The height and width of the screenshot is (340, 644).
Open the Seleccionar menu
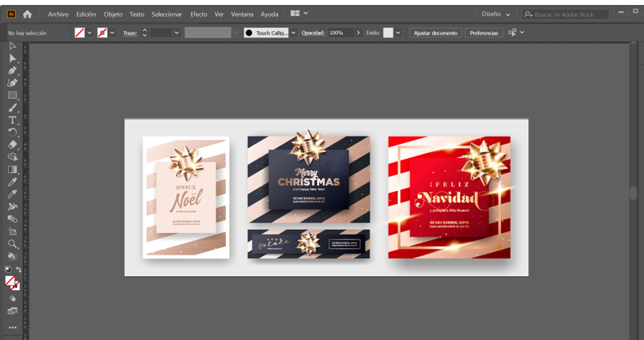tap(166, 14)
